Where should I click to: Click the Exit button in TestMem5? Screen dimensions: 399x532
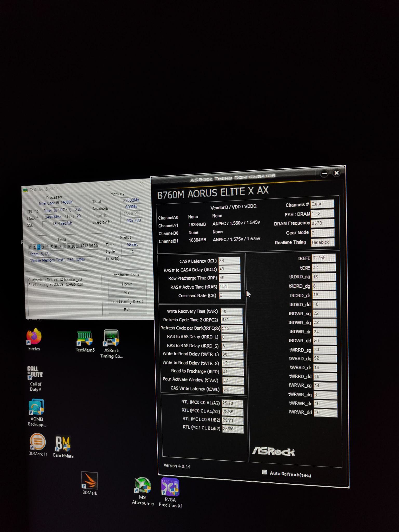pos(127,310)
